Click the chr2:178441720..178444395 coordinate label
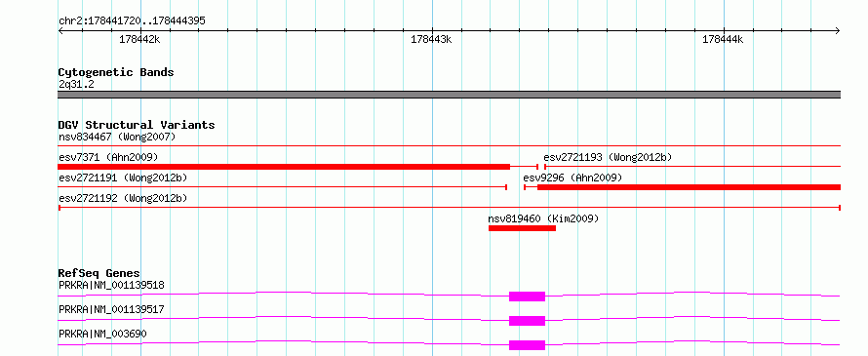The height and width of the screenshot is (356, 868). [132, 21]
